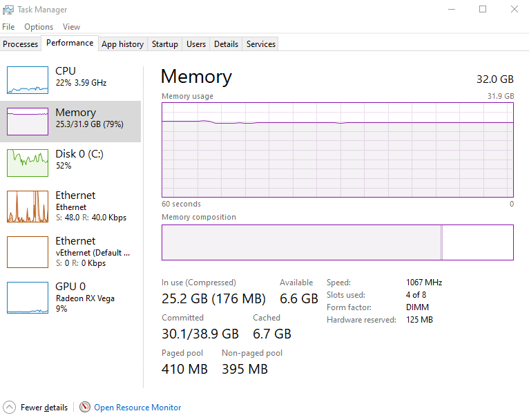Select the vEthernet adapter graph
Screen dimensions: 529x420
point(28,252)
